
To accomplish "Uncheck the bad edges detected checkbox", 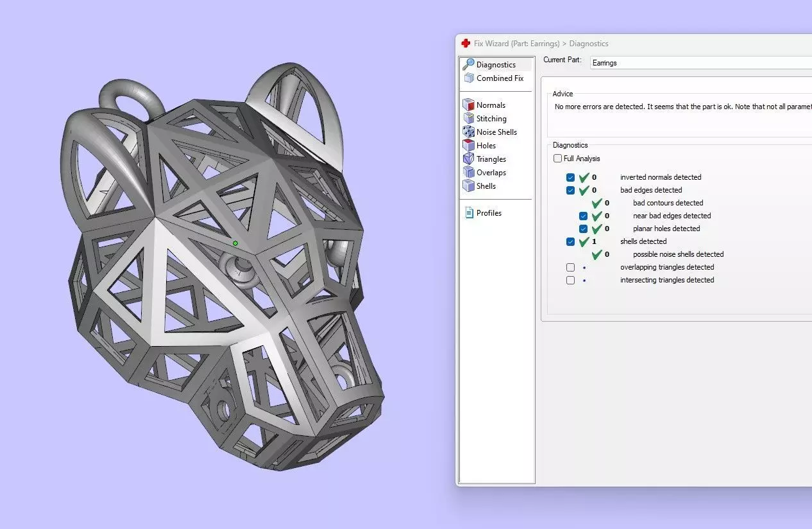I will (570, 191).
